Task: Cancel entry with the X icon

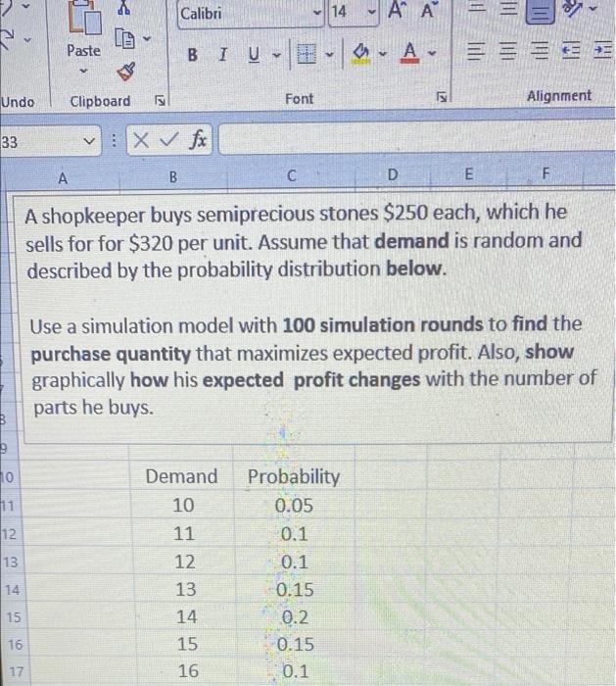Action: click(x=141, y=140)
